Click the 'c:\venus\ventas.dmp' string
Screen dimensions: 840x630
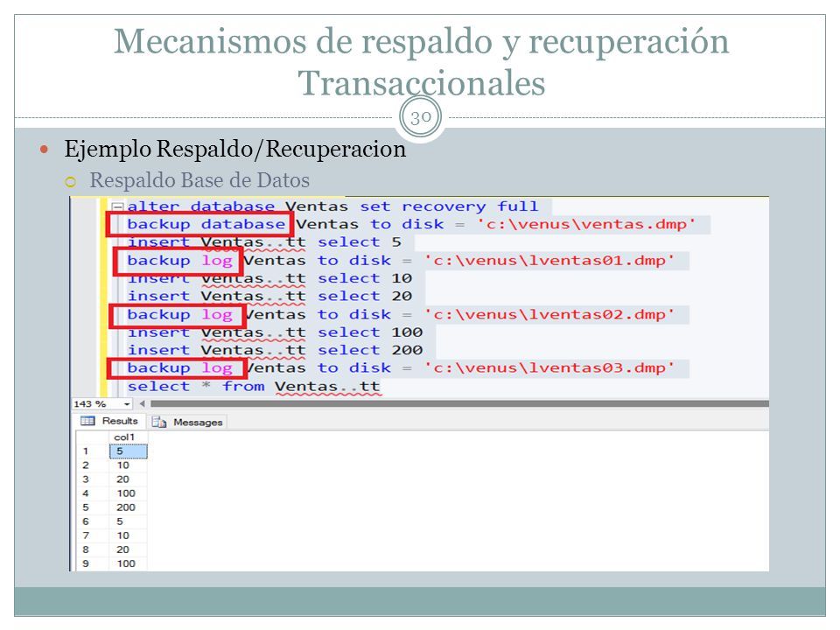point(586,224)
